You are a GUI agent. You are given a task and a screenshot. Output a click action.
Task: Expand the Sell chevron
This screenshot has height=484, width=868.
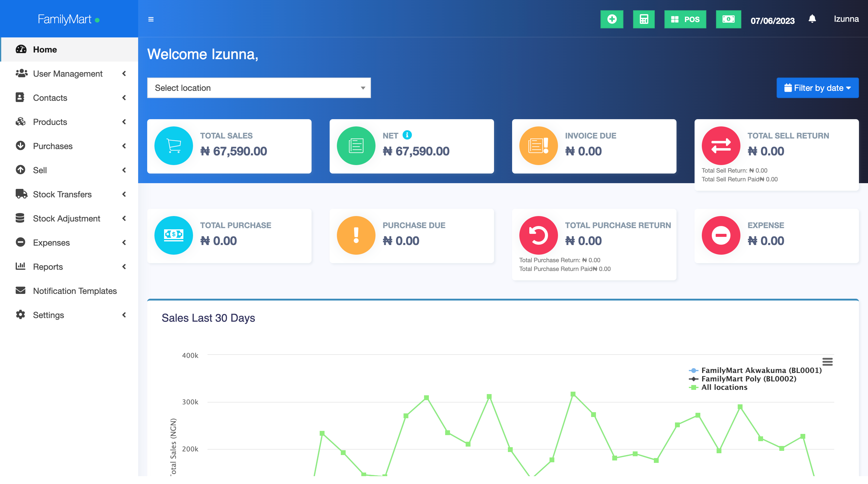pos(124,170)
